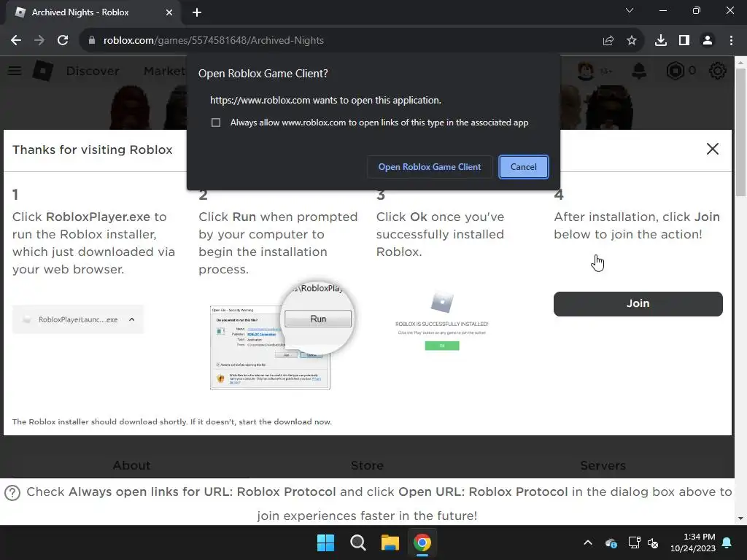Viewport: 747px width, 560px height.
Task: Open the network and volume tray icons
Action: (643, 542)
